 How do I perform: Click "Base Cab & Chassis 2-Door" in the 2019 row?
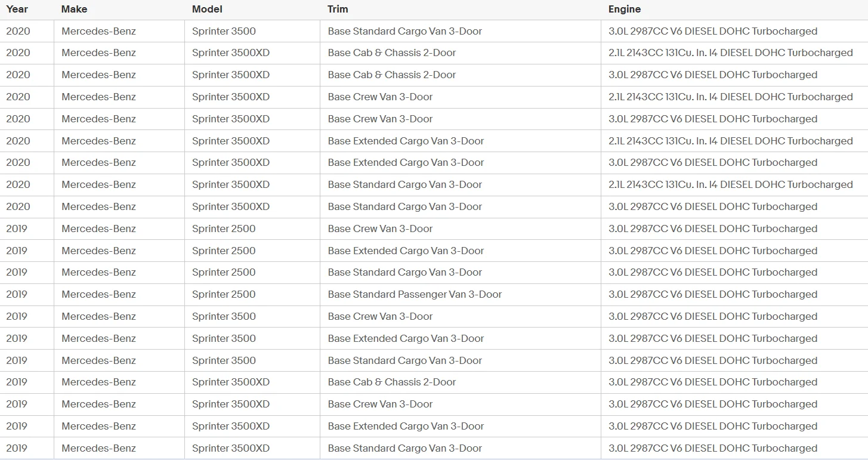click(x=391, y=382)
